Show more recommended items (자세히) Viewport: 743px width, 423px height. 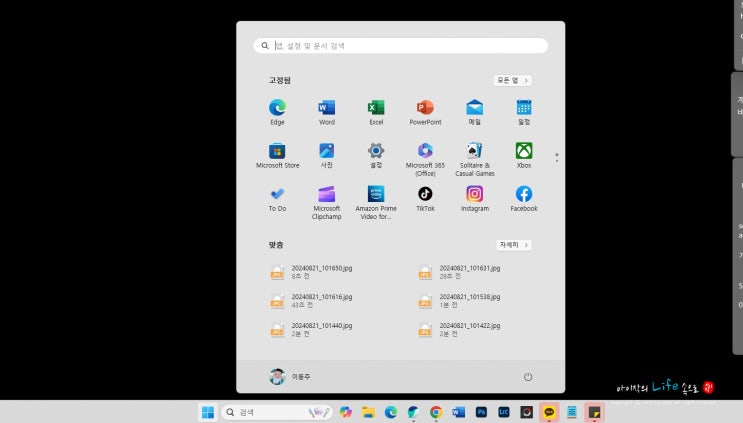click(514, 244)
